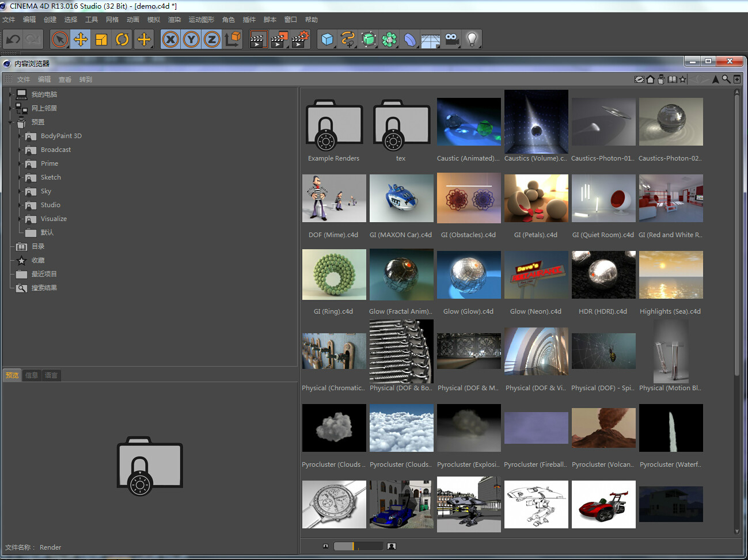This screenshot has height=560, width=748.
Task: Click the image-view icon in Content Browser toolbar
Action: [639, 79]
